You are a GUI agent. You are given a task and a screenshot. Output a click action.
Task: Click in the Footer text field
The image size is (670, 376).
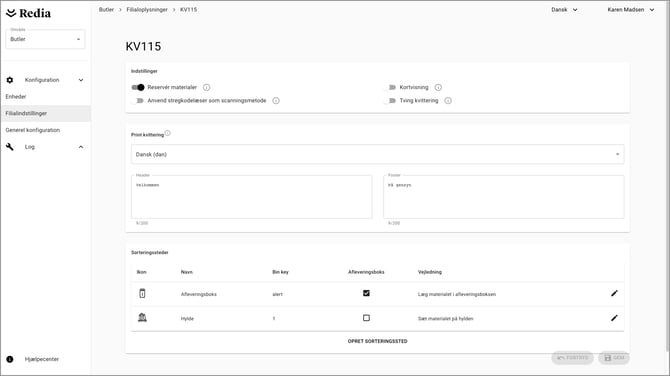(x=504, y=197)
